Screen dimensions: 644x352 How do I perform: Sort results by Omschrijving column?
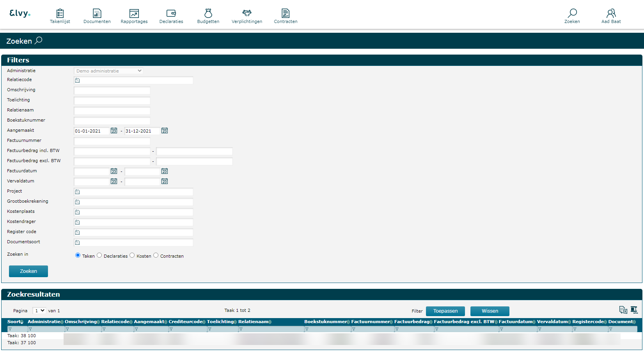82,322
